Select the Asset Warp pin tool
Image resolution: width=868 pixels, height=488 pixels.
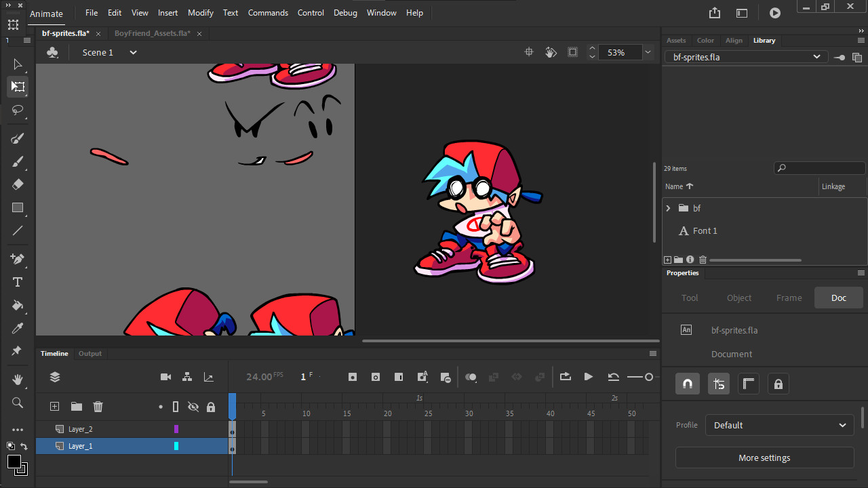(18, 351)
